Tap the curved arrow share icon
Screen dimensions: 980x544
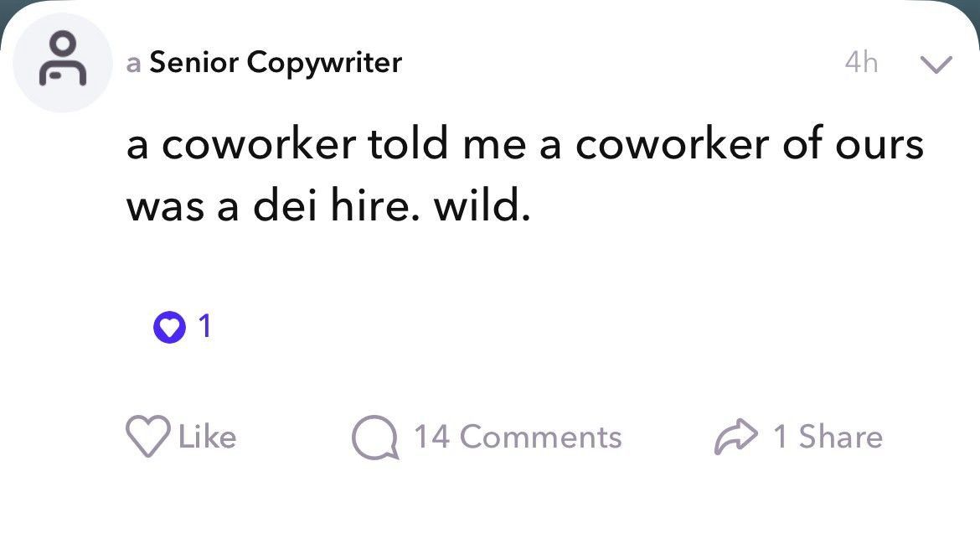tap(735, 436)
